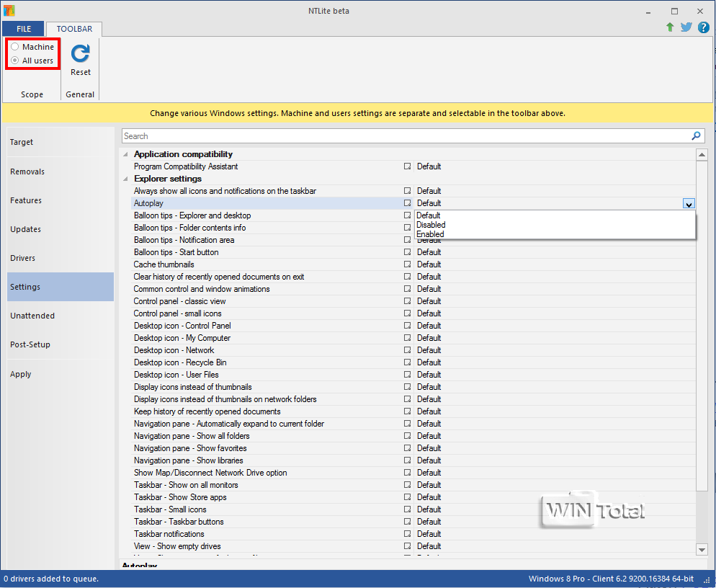Select the All users scope radio button
The height and width of the screenshot is (588, 716).
coord(15,61)
